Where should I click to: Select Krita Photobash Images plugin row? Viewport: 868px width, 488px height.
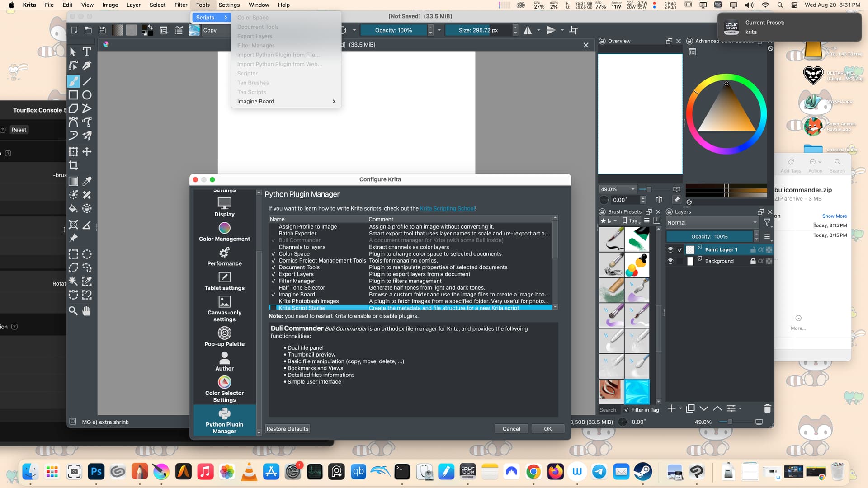pyautogui.click(x=308, y=301)
